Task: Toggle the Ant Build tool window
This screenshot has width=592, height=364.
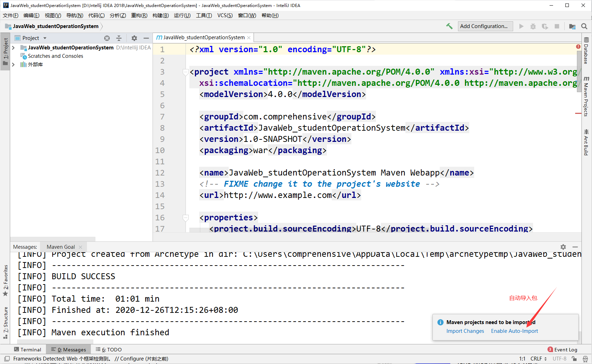Action: [586, 142]
